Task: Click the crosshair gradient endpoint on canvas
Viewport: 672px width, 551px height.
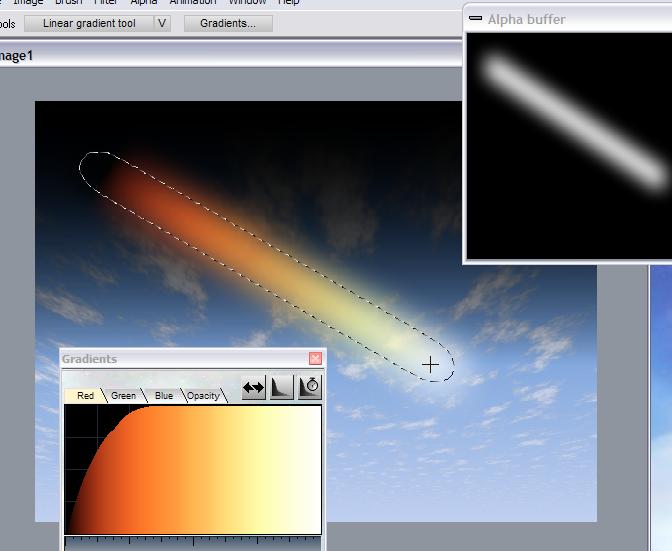Action: pyautogui.click(x=430, y=365)
